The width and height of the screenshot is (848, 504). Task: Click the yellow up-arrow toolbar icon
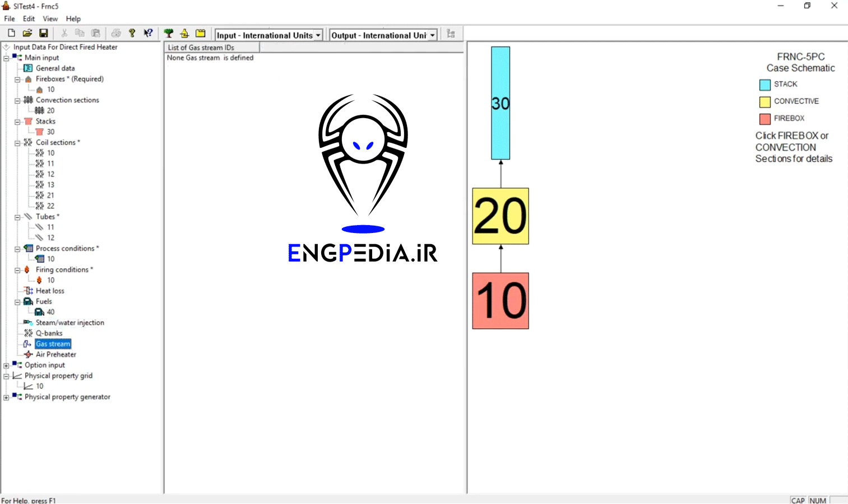[184, 34]
